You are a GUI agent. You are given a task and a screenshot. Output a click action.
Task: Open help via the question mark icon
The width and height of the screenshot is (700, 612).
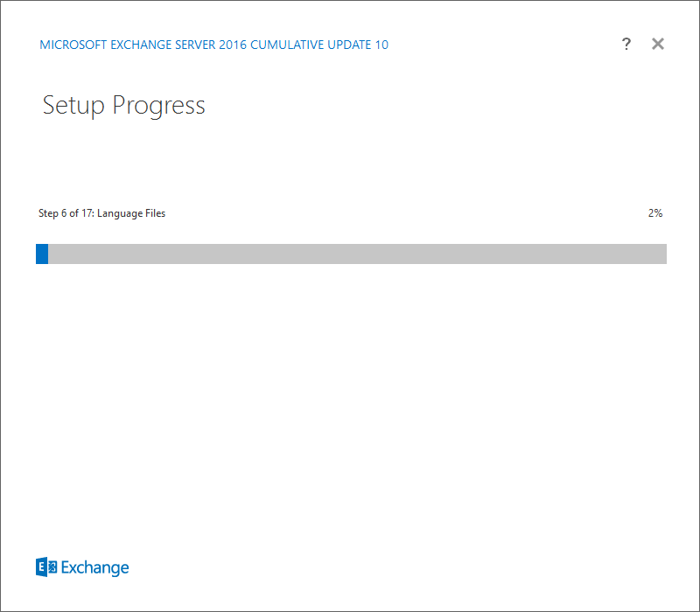coord(626,44)
